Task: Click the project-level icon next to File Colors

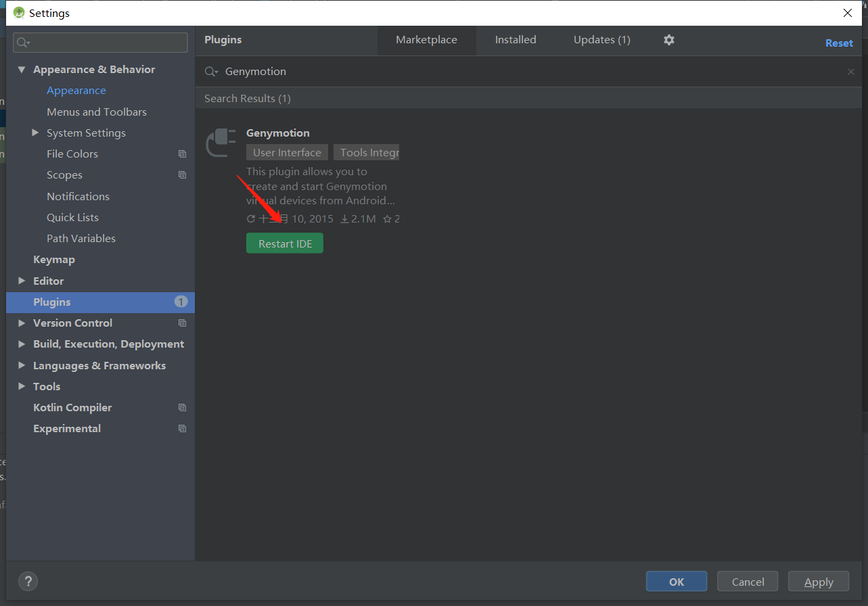Action: point(181,154)
